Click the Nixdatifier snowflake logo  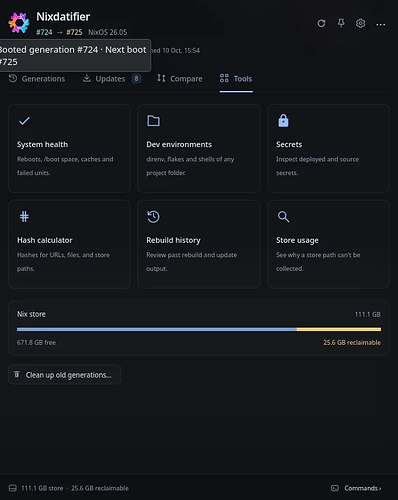point(19,23)
